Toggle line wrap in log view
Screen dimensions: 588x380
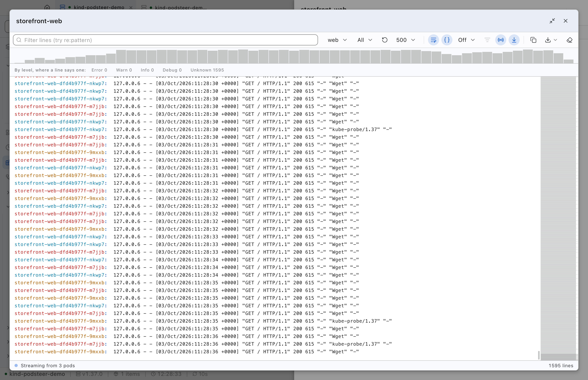433,40
